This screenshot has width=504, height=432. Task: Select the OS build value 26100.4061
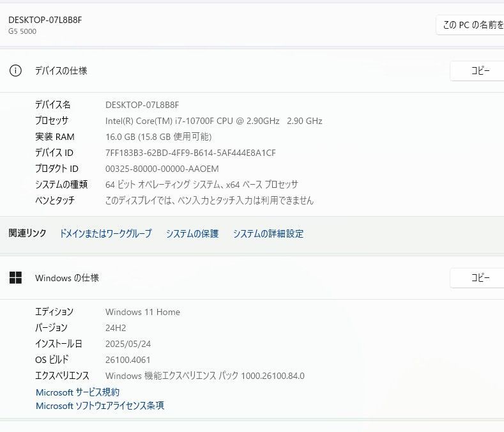tap(128, 360)
